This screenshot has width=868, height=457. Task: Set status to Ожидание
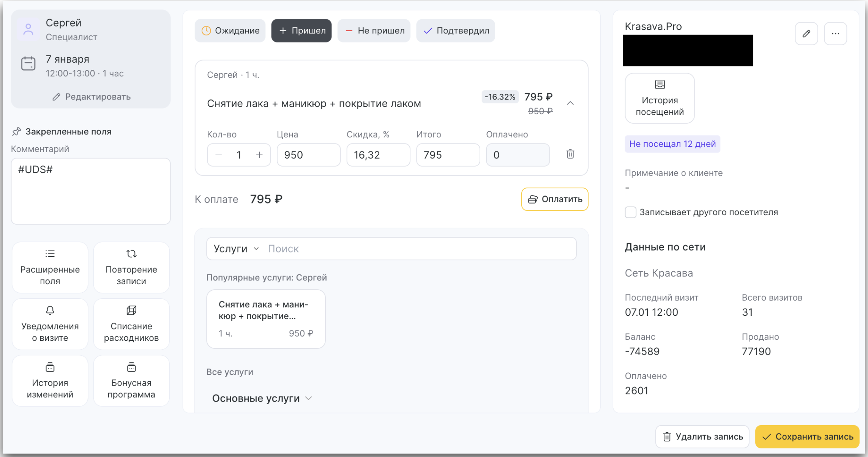tap(230, 31)
